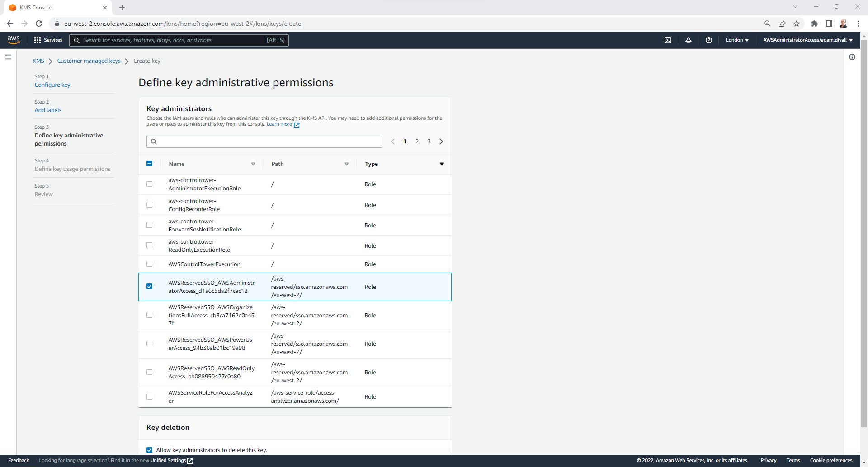The image size is (868, 467).
Task: Toggle the browser side panel icon
Action: [829, 24]
